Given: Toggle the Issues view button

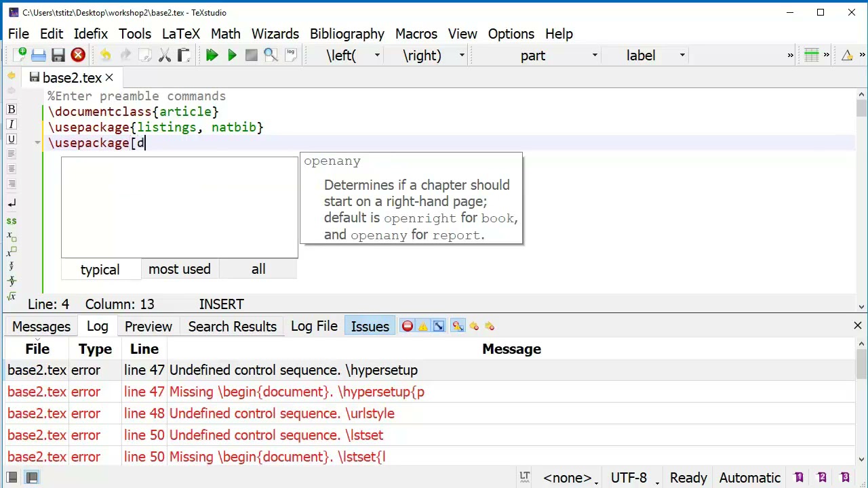Looking at the screenshot, I should point(370,326).
